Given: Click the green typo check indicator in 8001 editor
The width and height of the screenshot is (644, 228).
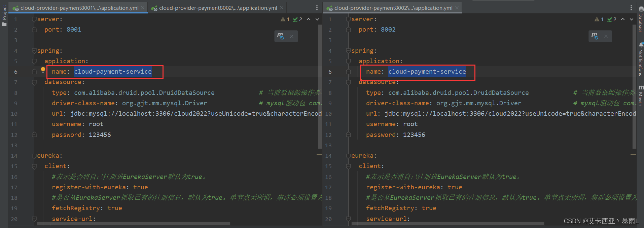Looking at the screenshot, I should click(297, 20).
